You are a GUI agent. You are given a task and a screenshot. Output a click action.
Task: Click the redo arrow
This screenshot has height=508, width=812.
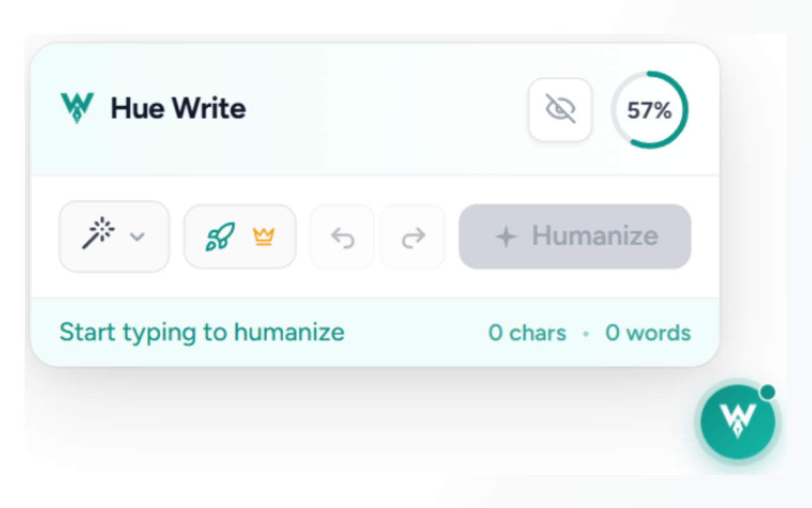(x=413, y=236)
